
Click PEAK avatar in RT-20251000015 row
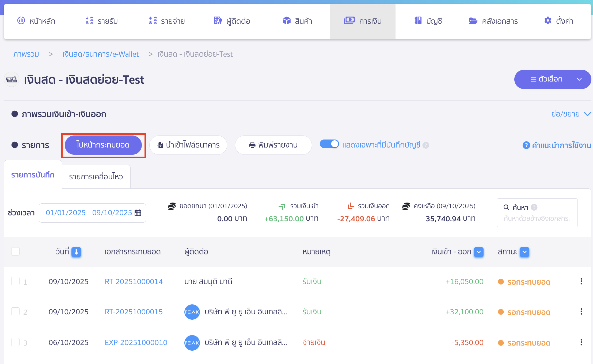pyautogui.click(x=192, y=312)
